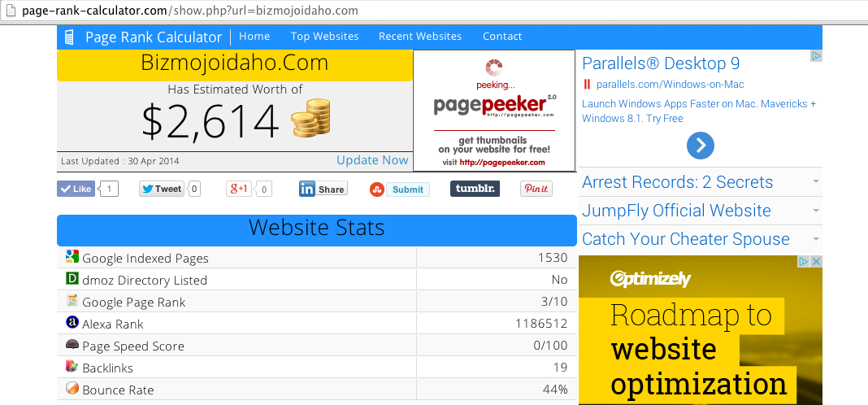The image size is (868, 405).
Task: Click the pagepeeker thumbnail preview
Action: pos(494,111)
